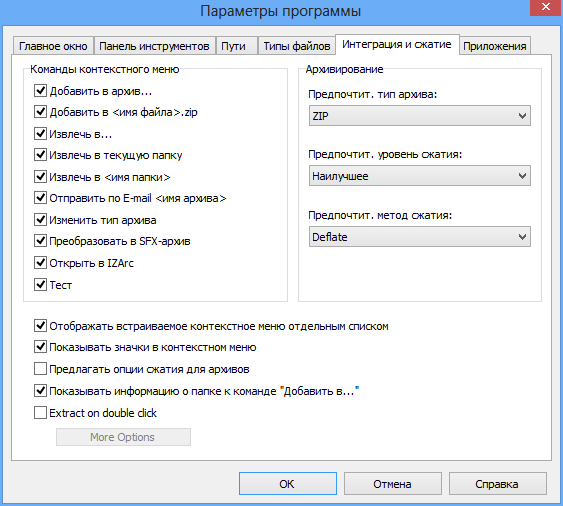Expand the 'Наилучшее' compression level dropdown
Viewport: 563px width, 506px height.
click(419, 176)
